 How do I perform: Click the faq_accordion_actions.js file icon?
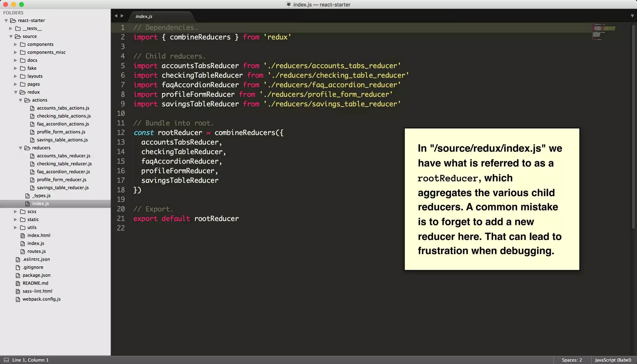(32, 124)
